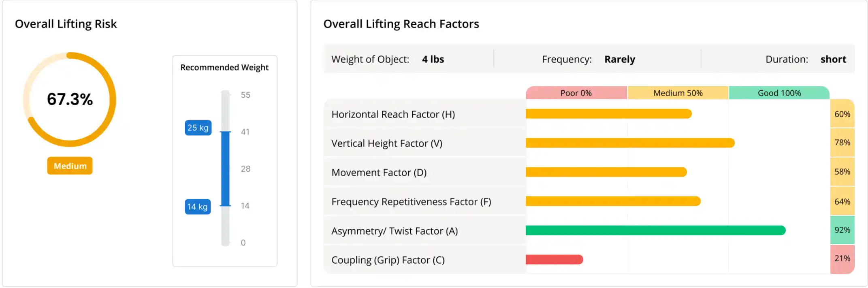Open the Duration value showing short

[x=833, y=59]
